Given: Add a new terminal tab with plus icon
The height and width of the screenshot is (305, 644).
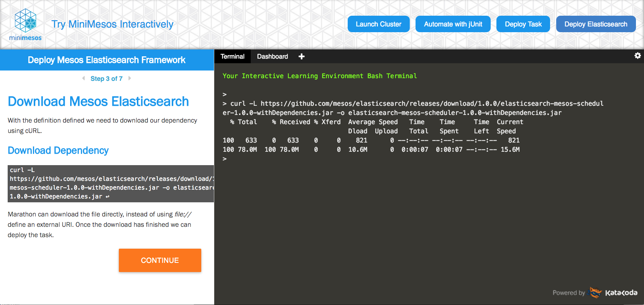Looking at the screenshot, I should click(302, 56).
